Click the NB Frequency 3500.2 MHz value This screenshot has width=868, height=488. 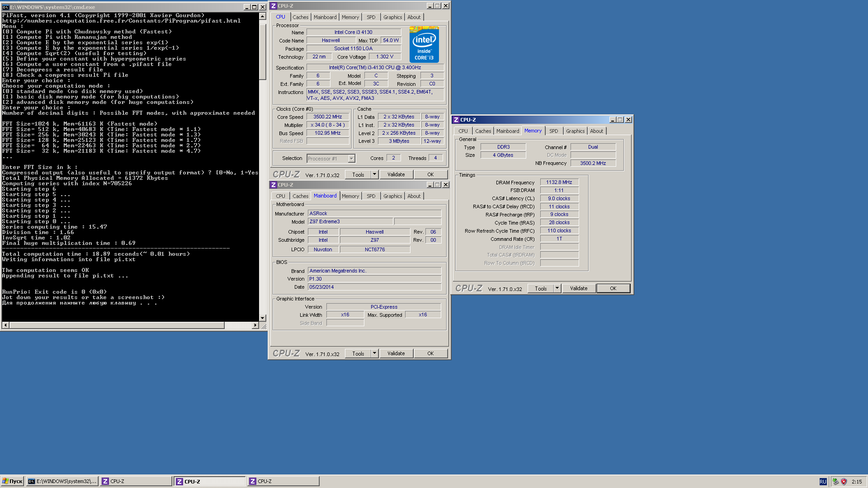[593, 163]
